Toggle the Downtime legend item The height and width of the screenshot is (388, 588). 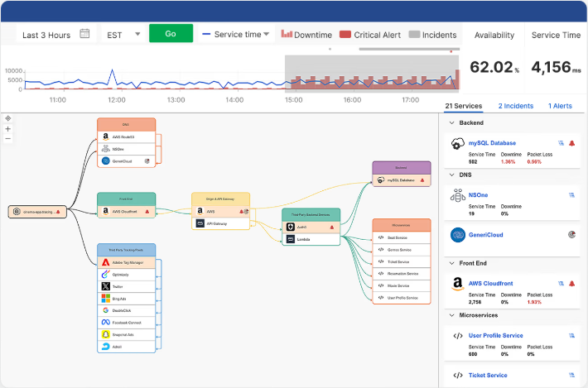pyautogui.click(x=306, y=35)
